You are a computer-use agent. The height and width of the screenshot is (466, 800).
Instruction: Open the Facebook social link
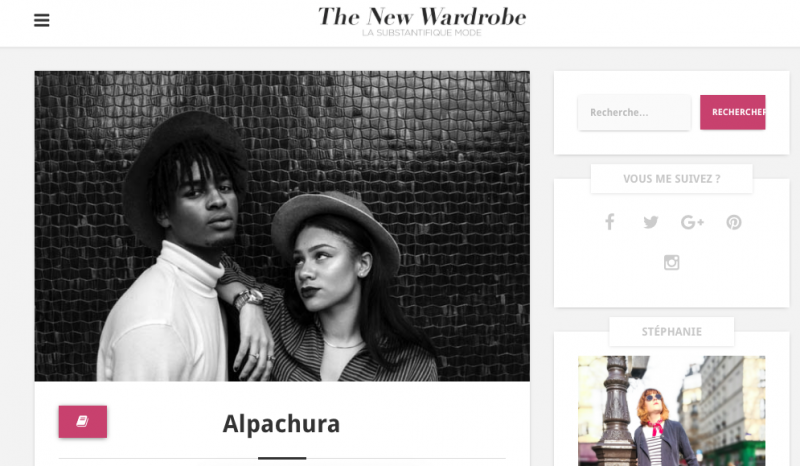[610, 222]
